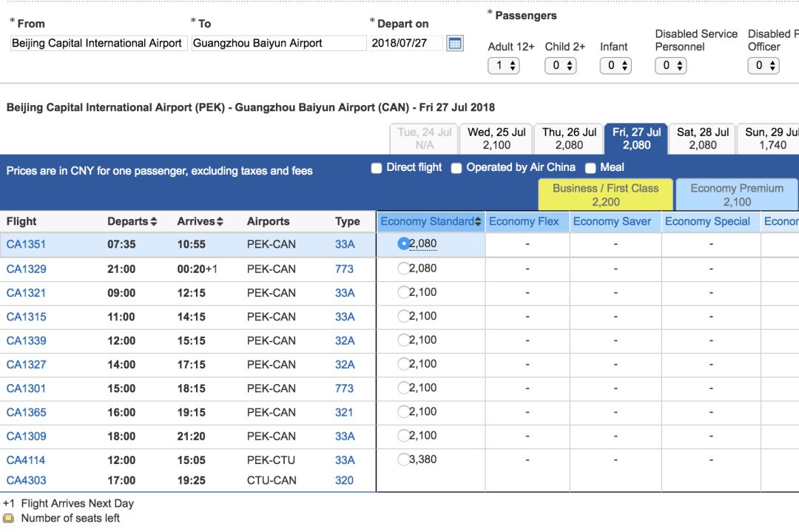Open the departure date calendar picker
The image size is (799, 532).
point(454,44)
